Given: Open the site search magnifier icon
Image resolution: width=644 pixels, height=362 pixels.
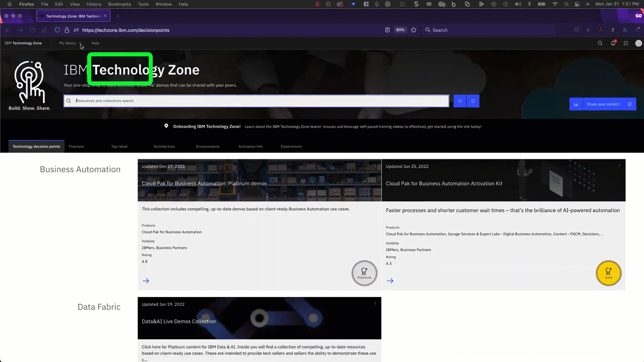Looking at the screenshot, I should (600, 43).
